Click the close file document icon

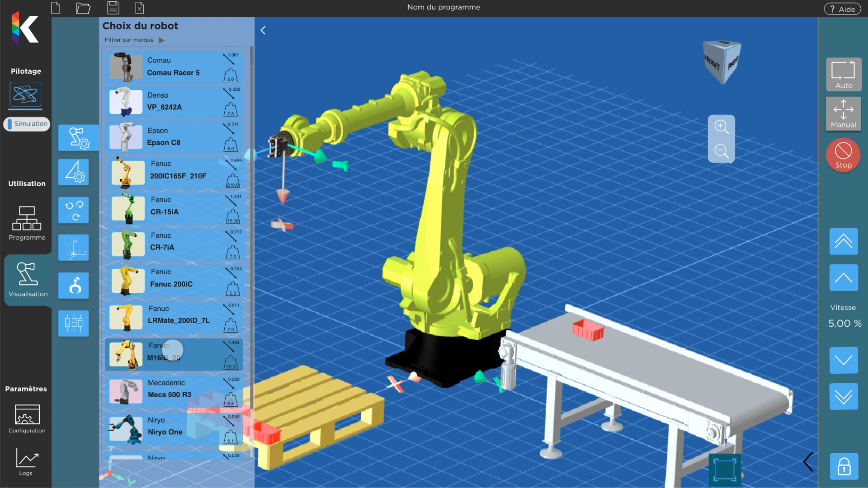pos(140,8)
